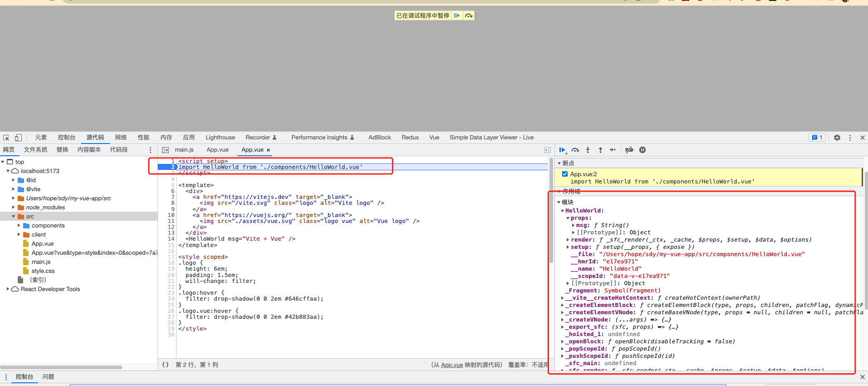
Task: Click the __file path value
Action: [702, 254]
